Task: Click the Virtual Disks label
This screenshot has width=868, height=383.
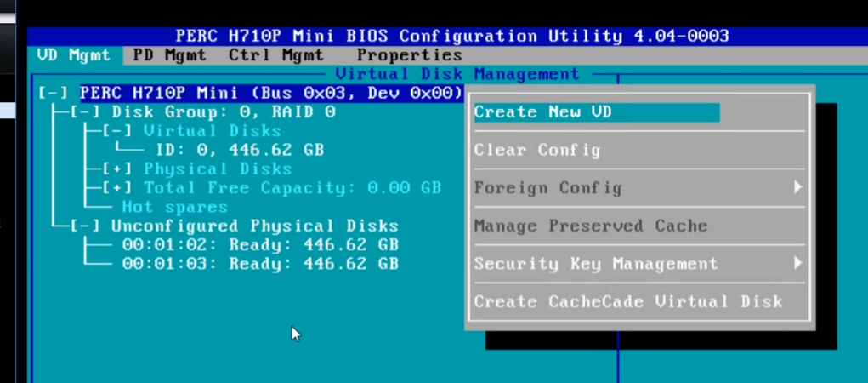Action: (x=212, y=131)
